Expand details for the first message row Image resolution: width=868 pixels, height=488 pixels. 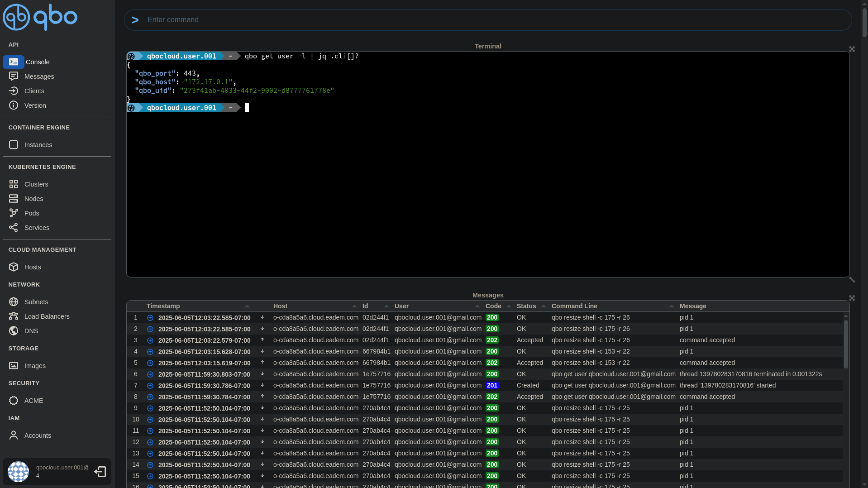tap(150, 318)
